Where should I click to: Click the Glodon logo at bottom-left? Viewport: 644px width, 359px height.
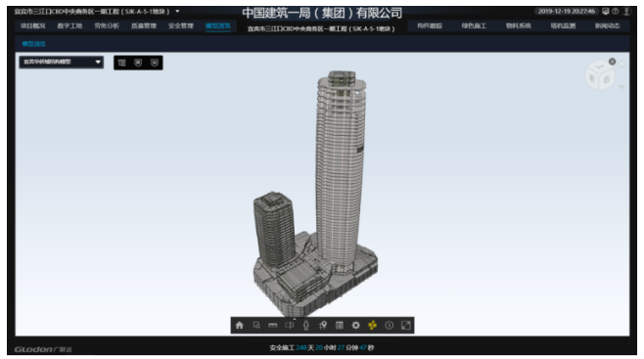pos(43,349)
